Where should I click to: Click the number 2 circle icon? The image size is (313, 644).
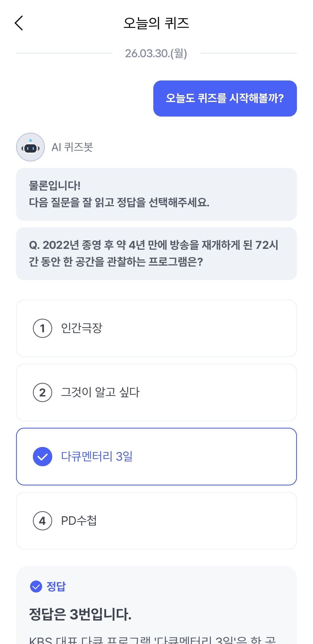pos(42,392)
